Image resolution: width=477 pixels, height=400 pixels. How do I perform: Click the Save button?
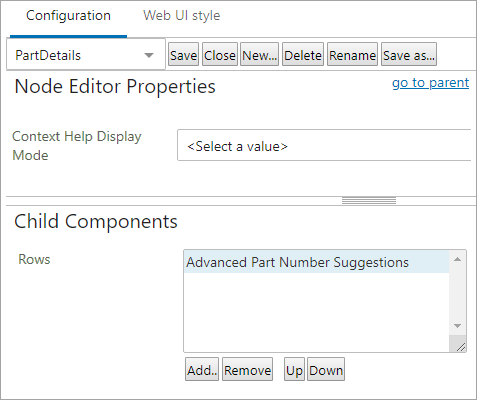[x=183, y=55]
